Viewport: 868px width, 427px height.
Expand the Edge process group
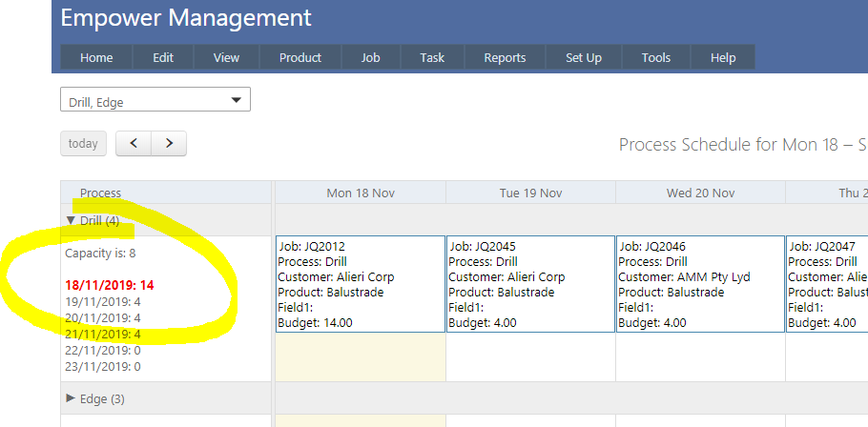[x=72, y=398]
